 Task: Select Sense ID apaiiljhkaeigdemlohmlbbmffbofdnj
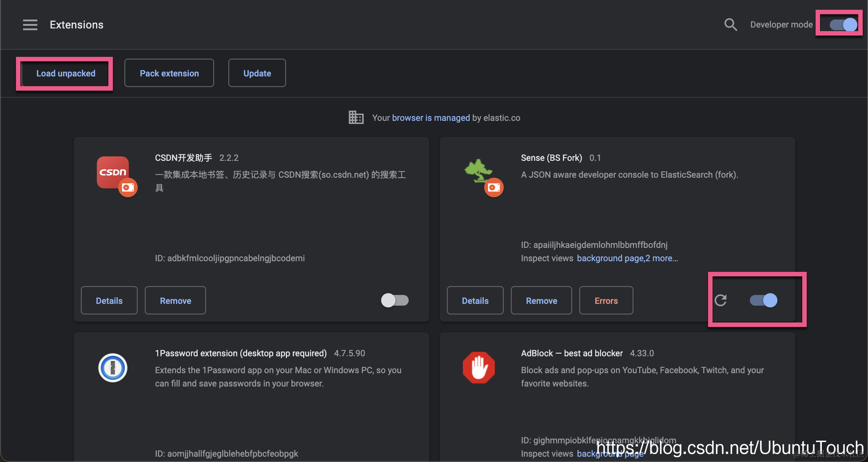tap(600, 245)
